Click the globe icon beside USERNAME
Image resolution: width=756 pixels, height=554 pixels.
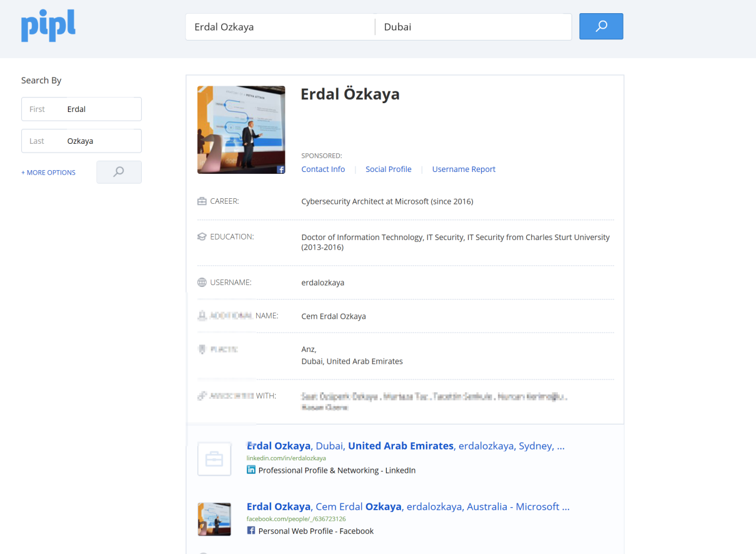tap(202, 283)
